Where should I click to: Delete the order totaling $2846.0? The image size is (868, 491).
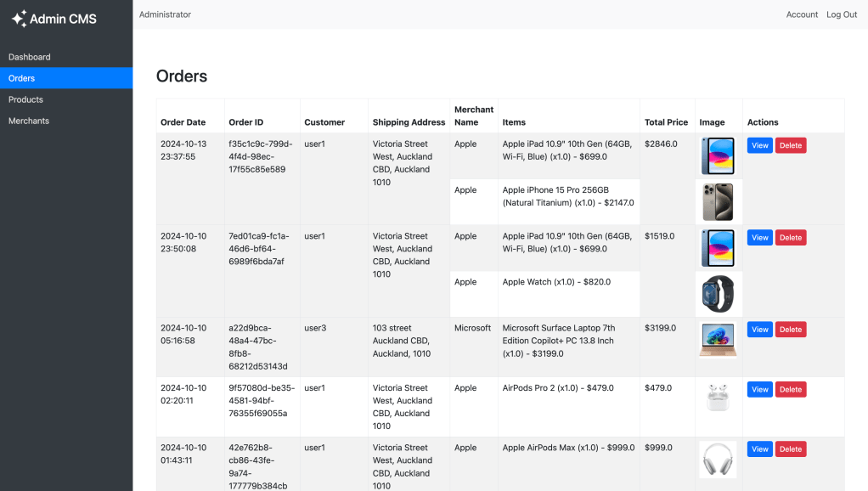pyautogui.click(x=790, y=145)
